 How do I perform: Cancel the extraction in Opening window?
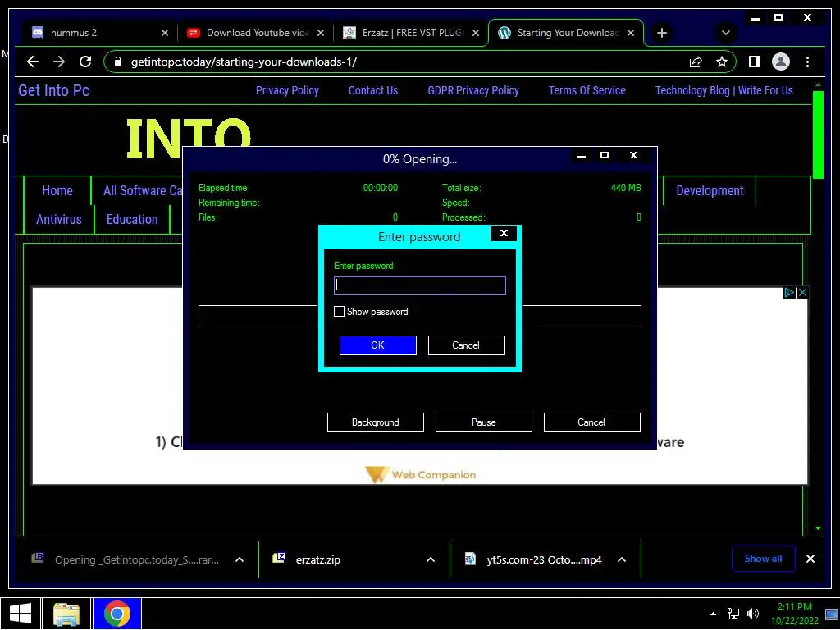point(592,422)
